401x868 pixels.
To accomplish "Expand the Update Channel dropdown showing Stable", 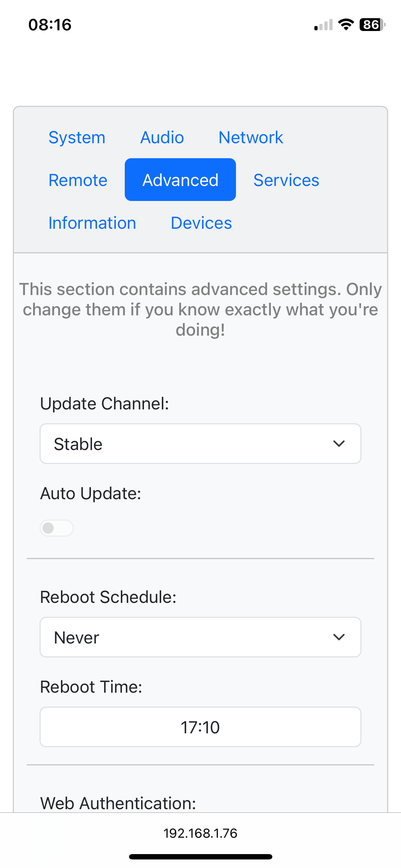I will tap(200, 444).
